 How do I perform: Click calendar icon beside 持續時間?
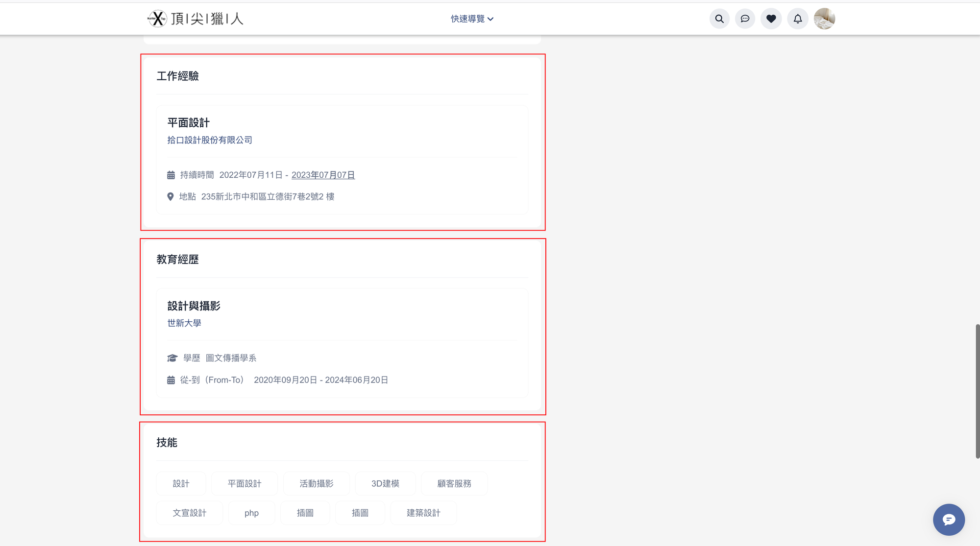tap(171, 175)
